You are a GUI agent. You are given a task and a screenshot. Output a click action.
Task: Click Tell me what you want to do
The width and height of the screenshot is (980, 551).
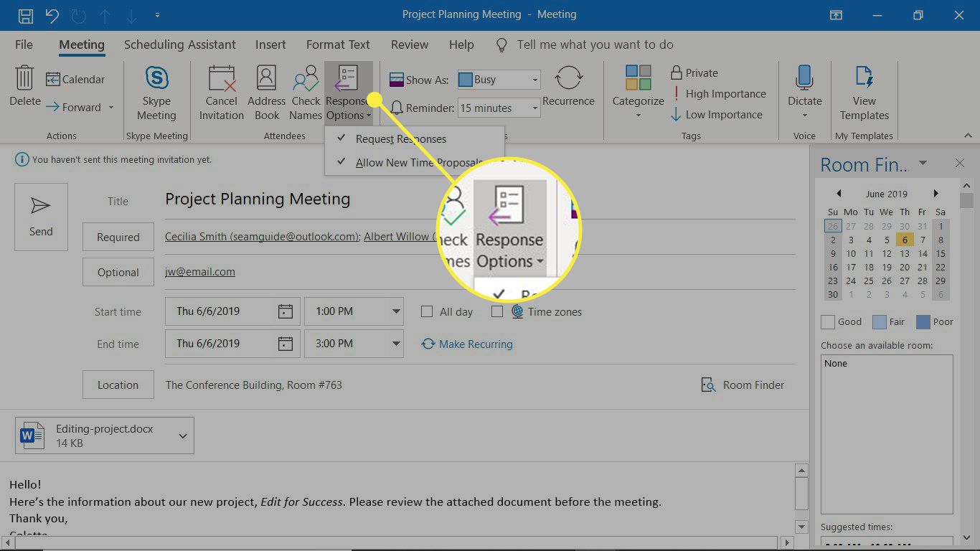(595, 44)
